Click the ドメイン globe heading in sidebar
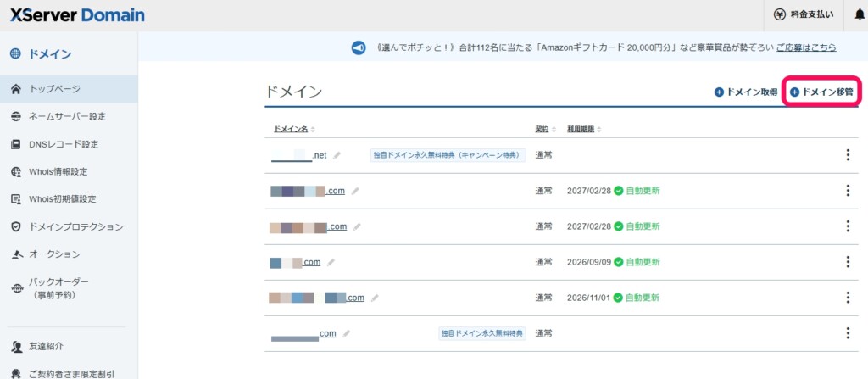This screenshot has height=379, width=868. click(41, 54)
